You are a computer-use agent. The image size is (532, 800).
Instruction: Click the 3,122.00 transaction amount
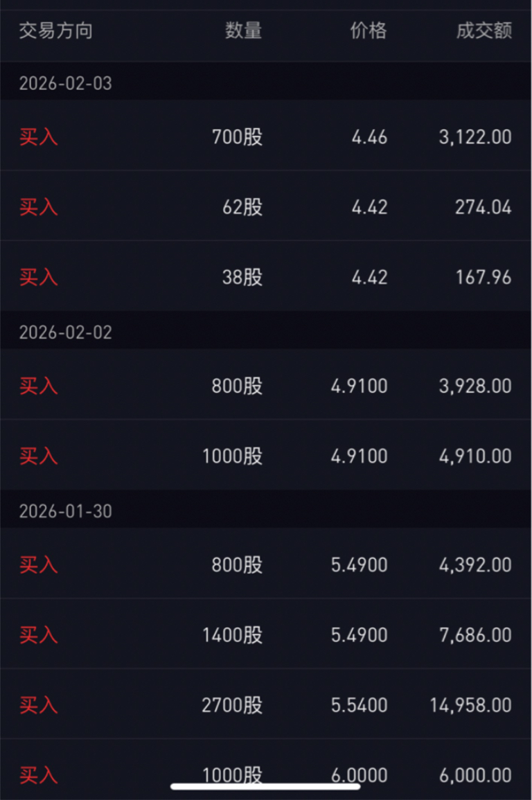tap(475, 136)
